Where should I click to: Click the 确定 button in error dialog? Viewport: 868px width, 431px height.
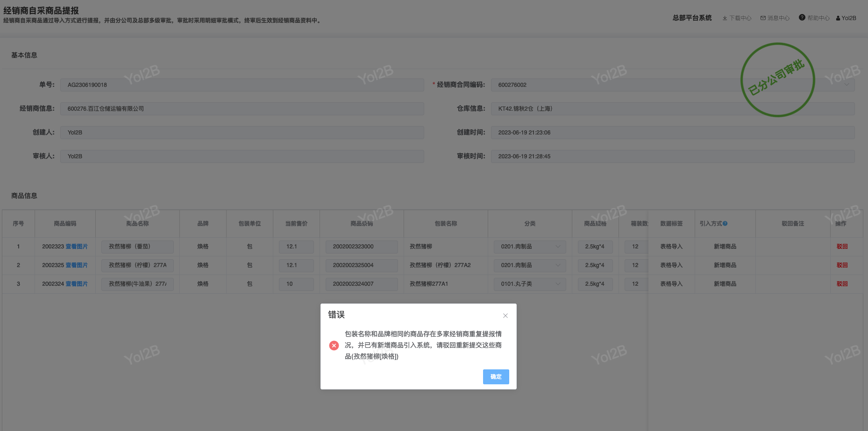(496, 377)
